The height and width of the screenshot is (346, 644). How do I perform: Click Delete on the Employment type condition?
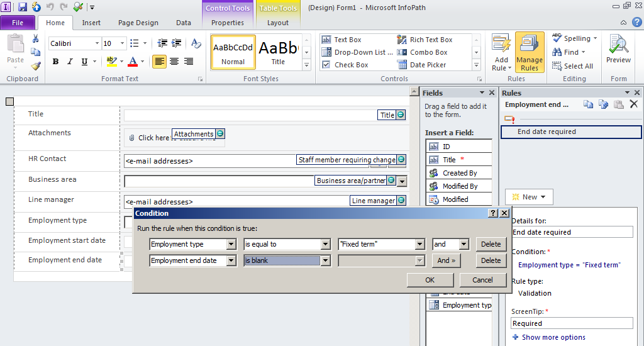tap(491, 244)
